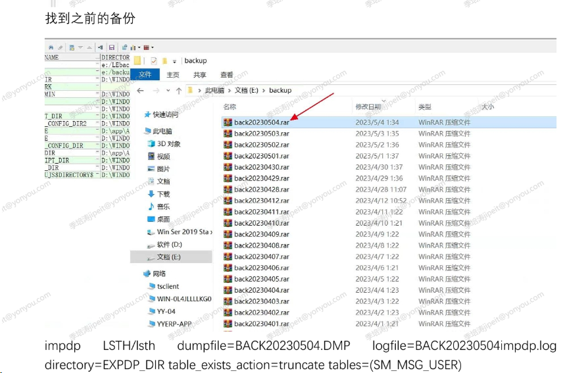Sort files by the 名称 column header

point(230,107)
